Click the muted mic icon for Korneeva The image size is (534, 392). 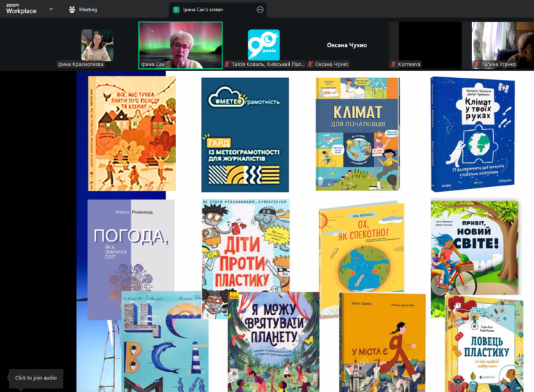394,65
